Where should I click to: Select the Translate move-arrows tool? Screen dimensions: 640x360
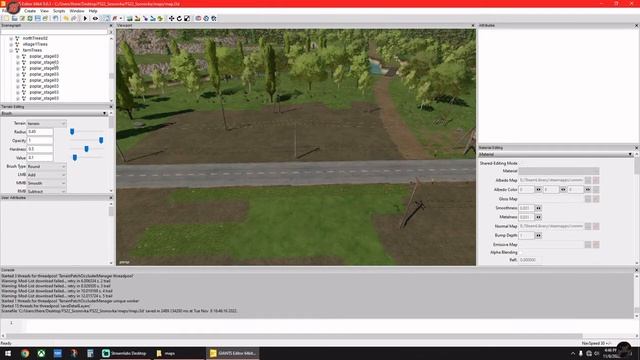171,18
